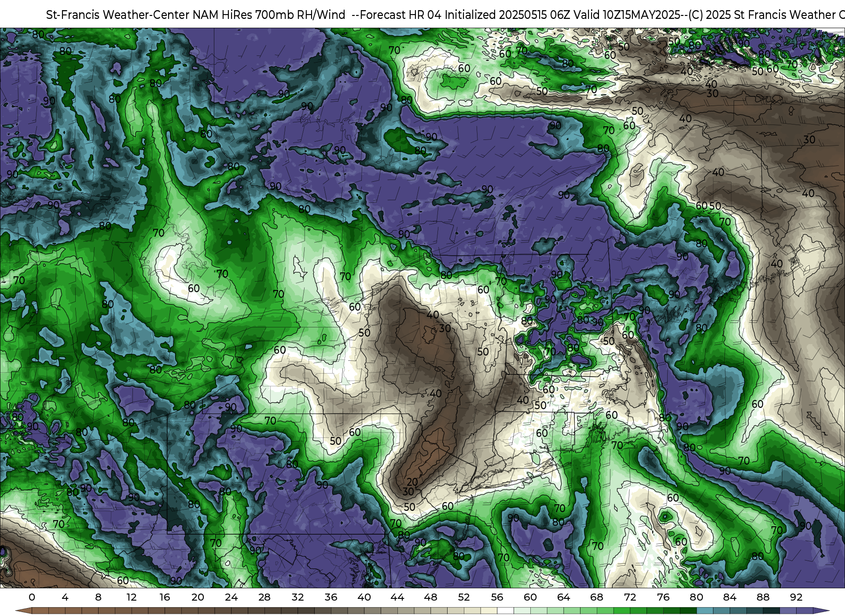Click the title text "NAM HiRes 700mb RH/Wind"
This screenshot has height=616, width=845.
[x=269, y=15]
